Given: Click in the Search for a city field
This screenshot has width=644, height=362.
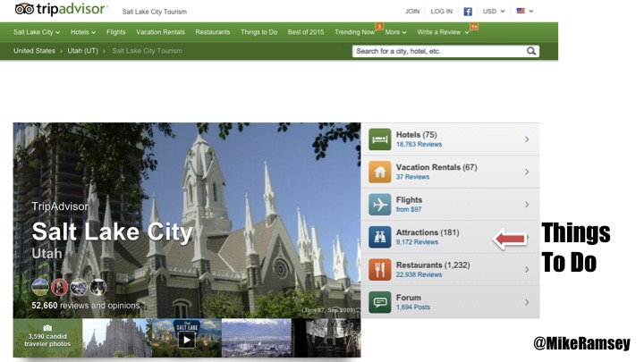Looking at the screenshot, I should [439, 51].
